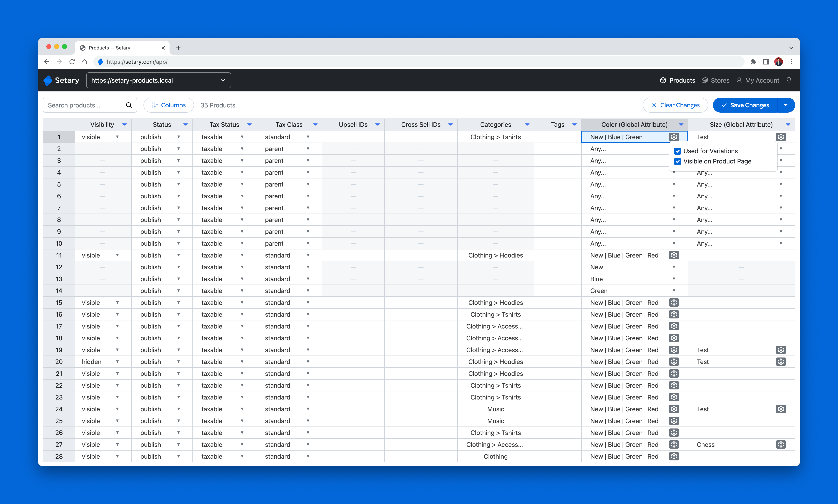Open Color dropdown for row 13 Blue

674,279
